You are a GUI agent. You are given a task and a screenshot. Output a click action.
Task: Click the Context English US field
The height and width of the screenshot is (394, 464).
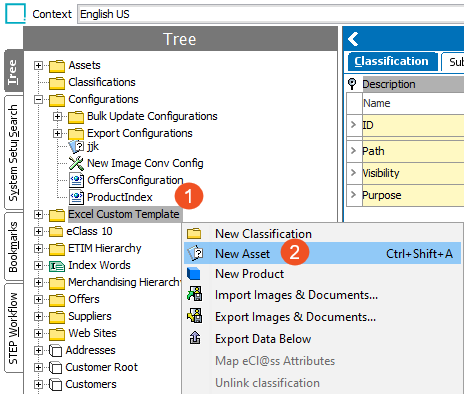point(271,14)
